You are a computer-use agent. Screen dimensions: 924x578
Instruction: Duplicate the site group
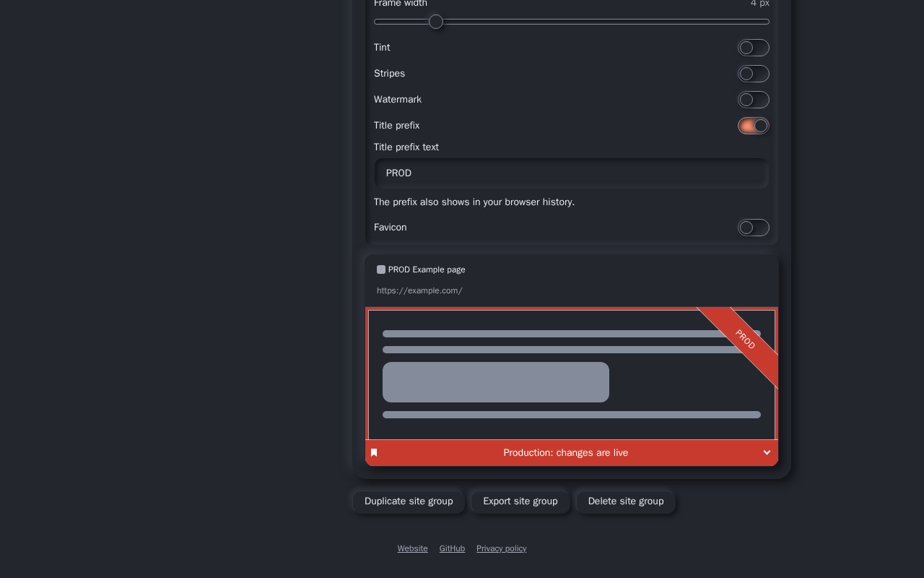(409, 501)
